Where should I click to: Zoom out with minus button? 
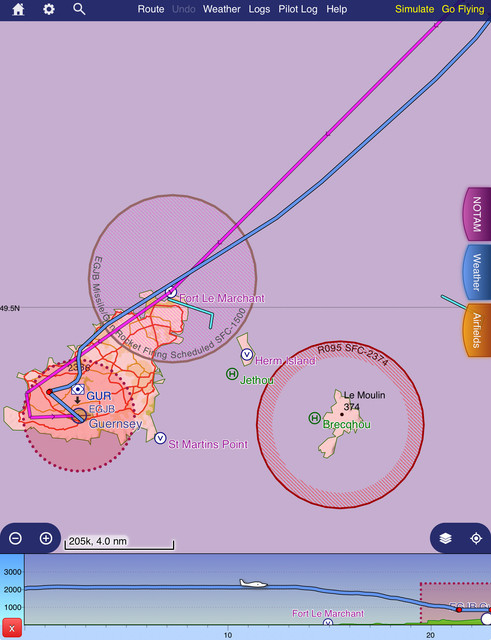(16, 538)
